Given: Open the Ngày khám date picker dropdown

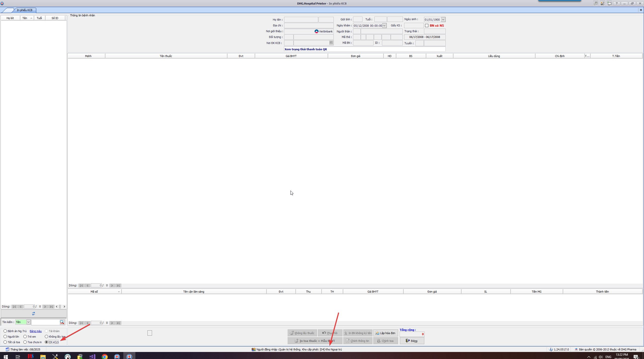Looking at the screenshot, I should pyautogui.click(x=384, y=26).
